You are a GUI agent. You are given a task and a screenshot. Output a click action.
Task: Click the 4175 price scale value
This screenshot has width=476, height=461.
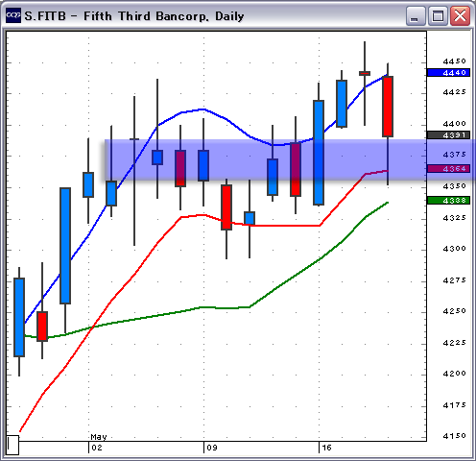[x=454, y=405]
